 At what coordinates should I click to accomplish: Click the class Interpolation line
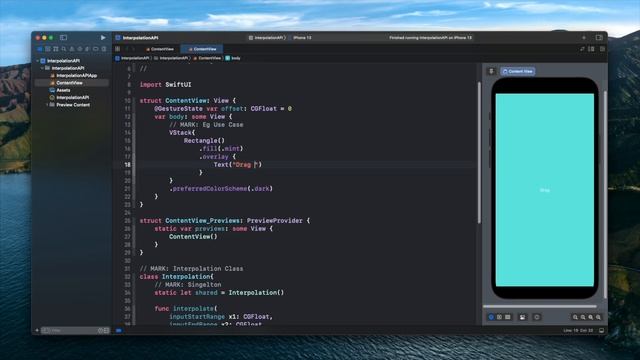176,277
